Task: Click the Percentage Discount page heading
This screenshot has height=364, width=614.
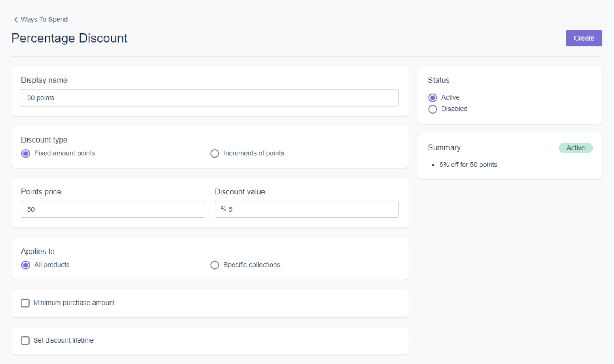Action: coord(69,38)
